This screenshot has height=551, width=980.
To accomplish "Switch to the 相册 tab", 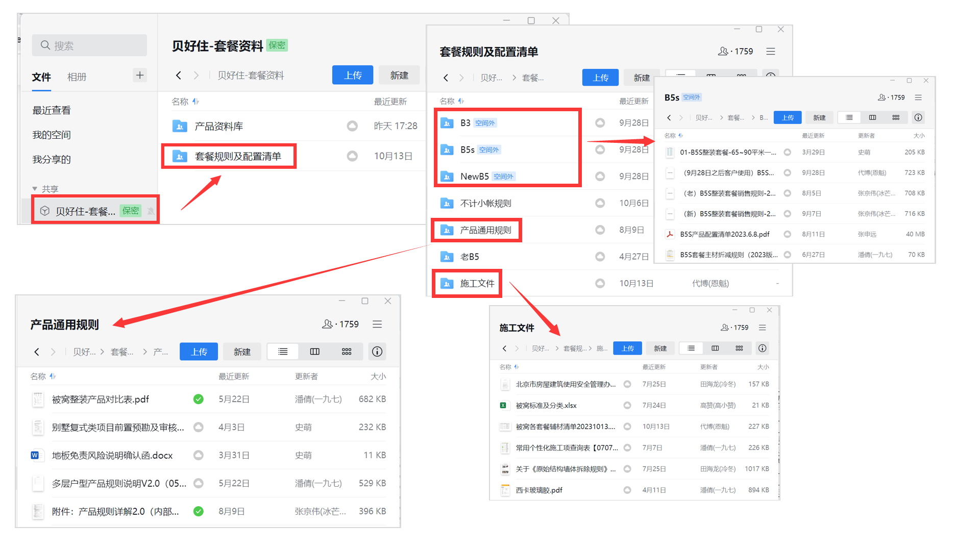I will point(77,77).
